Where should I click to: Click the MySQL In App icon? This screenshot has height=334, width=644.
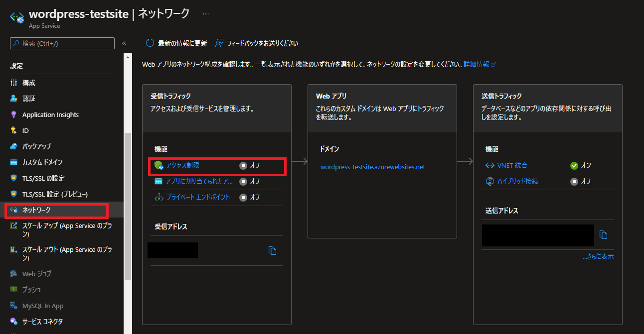pyautogui.click(x=13, y=306)
